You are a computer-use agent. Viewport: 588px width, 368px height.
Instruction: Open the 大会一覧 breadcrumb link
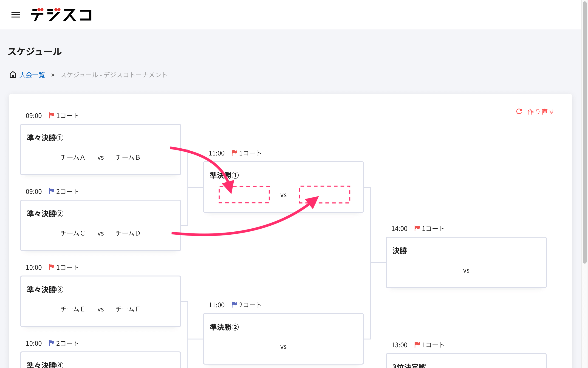tap(32, 75)
